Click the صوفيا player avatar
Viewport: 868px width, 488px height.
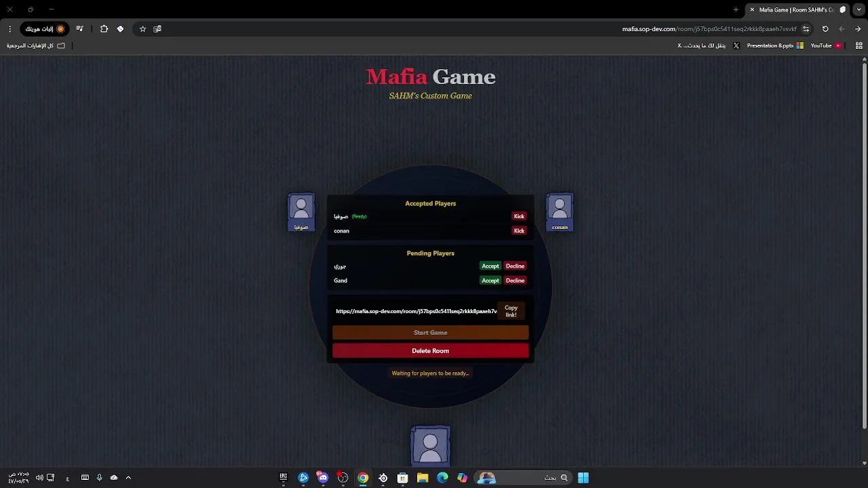[x=301, y=212]
